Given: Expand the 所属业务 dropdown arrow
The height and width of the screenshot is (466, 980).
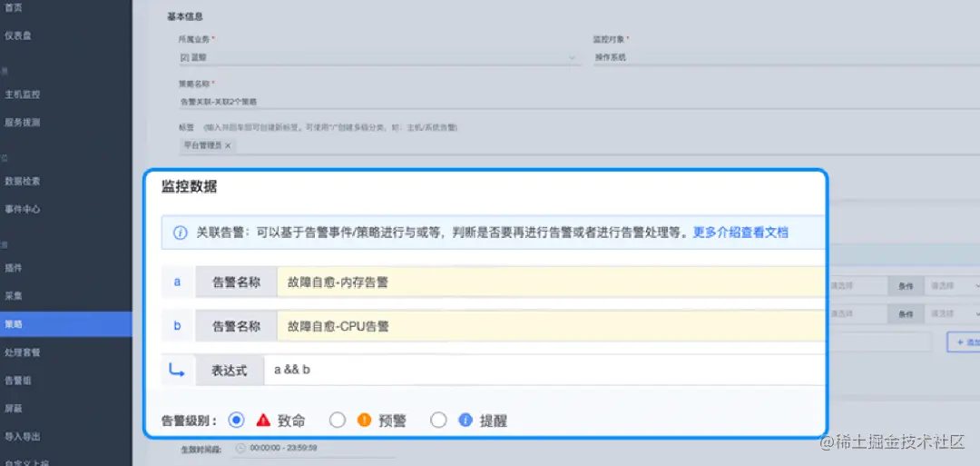Looking at the screenshot, I should pyautogui.click(x=572, y=57).
